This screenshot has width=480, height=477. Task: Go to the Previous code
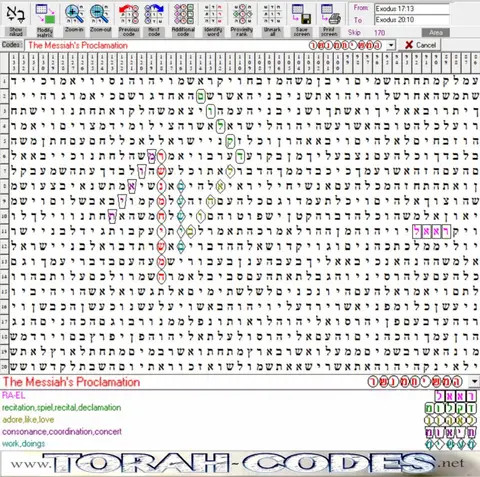click(129, 19)
